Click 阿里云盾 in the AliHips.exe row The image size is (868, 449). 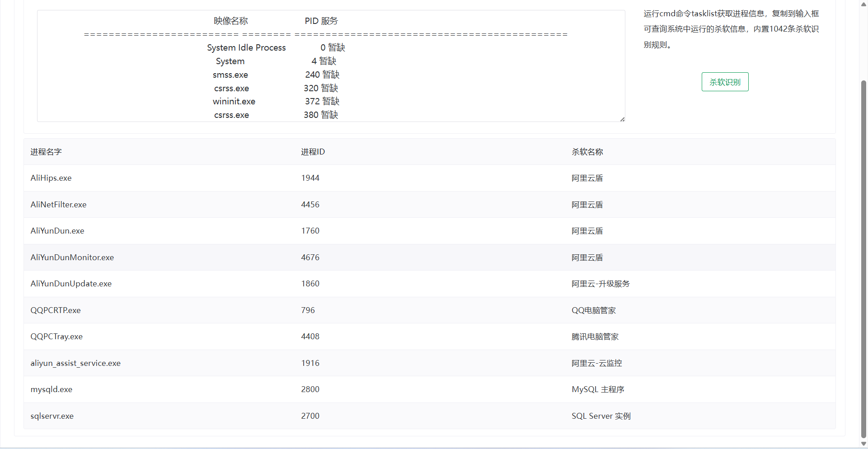(587, 178)
